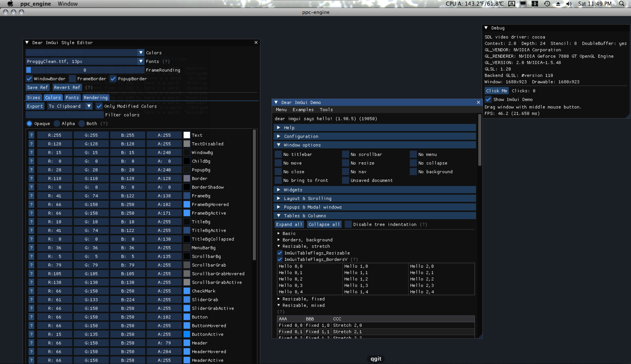Click the question mark button for PopupBg row
The image size is (631, 364).
pyautogui.click(x=31, y=170)
